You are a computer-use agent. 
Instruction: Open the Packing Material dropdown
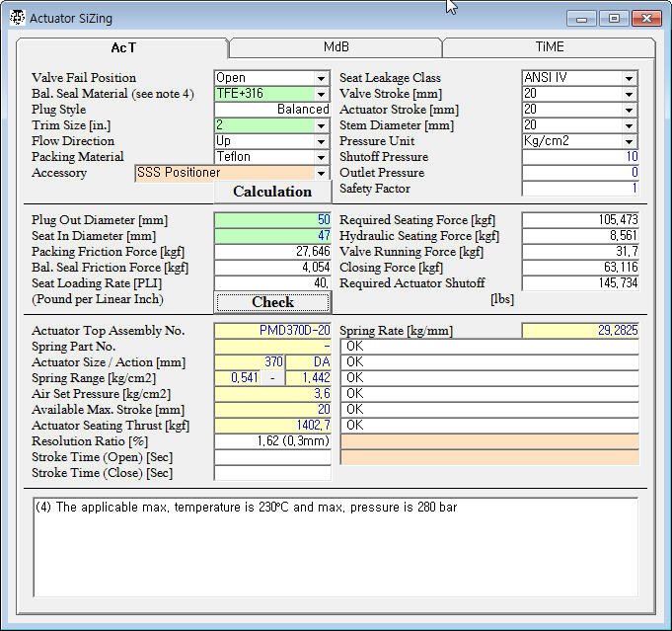tap(321, 157)
